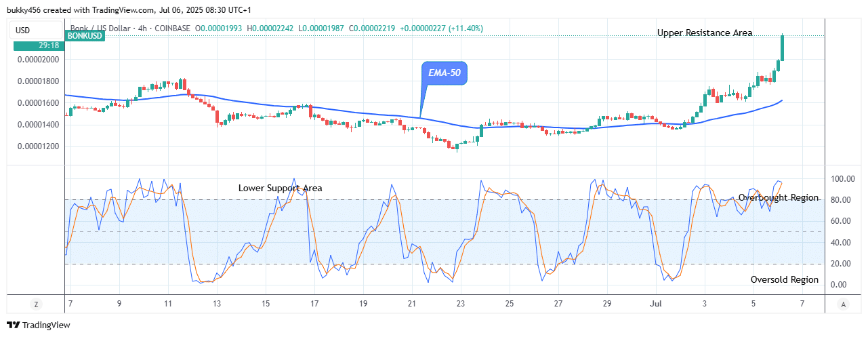Click the 100.00 stochastic scale label
This screenshot has width=868, height=337.
coord(843,179)
